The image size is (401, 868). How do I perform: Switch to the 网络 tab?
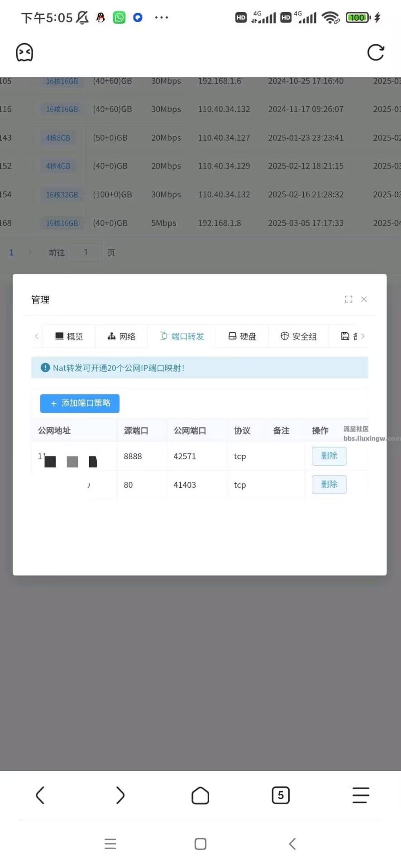121,336
